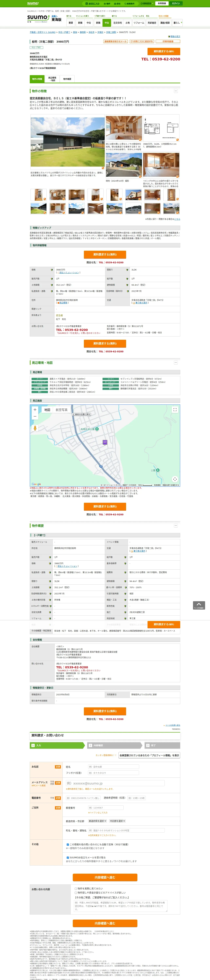
Task: Show profile info via 「プロフィール情報」を表示 button
Action: 149,755
